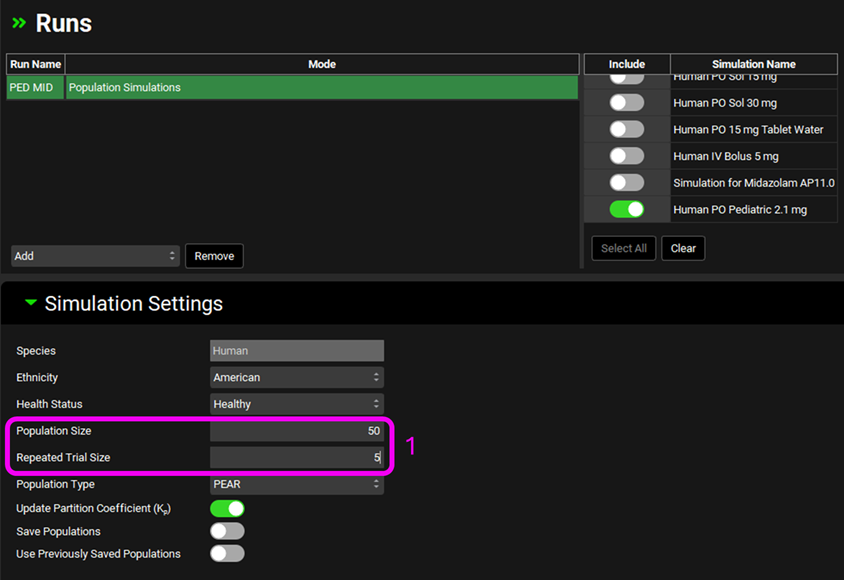Toggle Simulation for Midazolam AP11.0 on
This screenshot has width=844, height=580.
coord(627,183)
